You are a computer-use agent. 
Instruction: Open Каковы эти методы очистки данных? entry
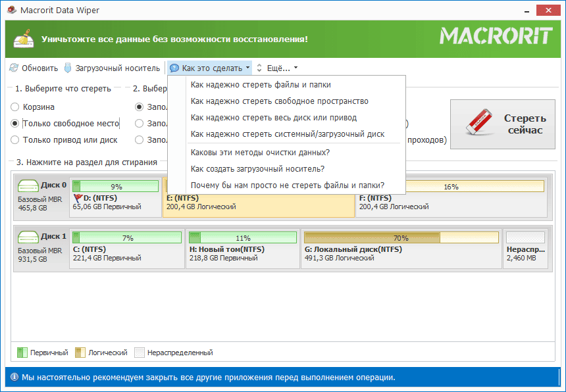[260, 152]
